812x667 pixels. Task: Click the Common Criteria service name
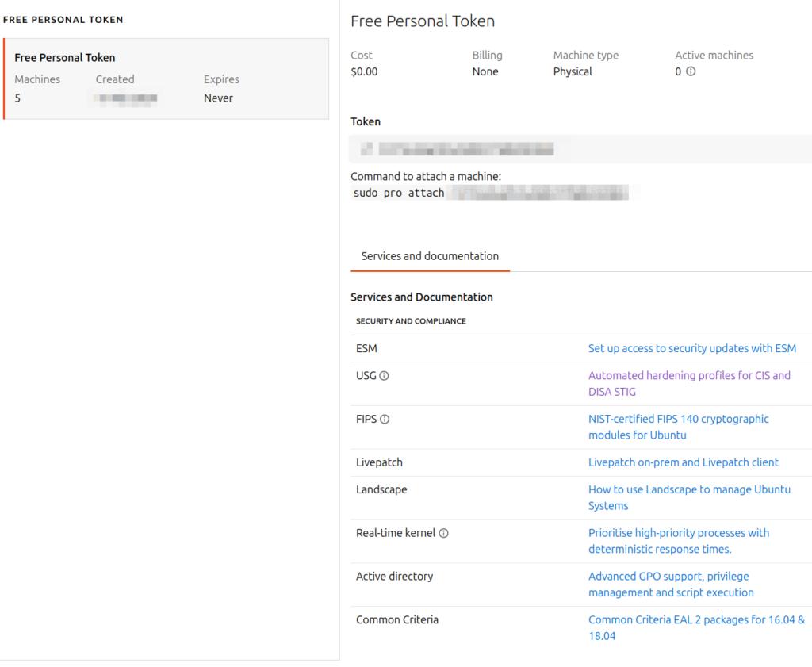pyautogui.click(x=396, y=620)
